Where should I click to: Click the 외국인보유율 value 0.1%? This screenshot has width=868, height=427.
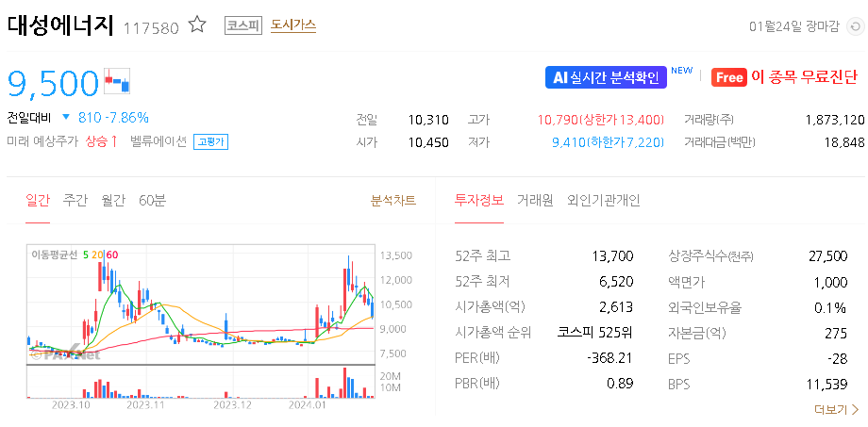pyautogui.click(x=830, y=307)
